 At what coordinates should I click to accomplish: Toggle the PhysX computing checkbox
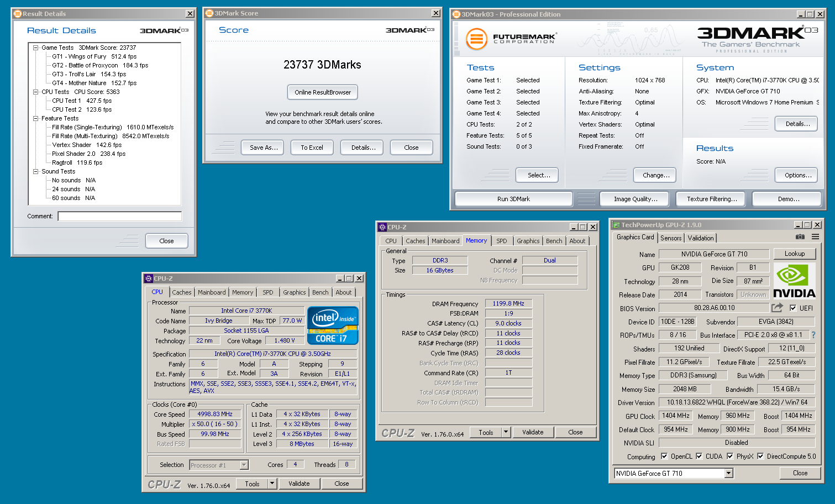730,456
